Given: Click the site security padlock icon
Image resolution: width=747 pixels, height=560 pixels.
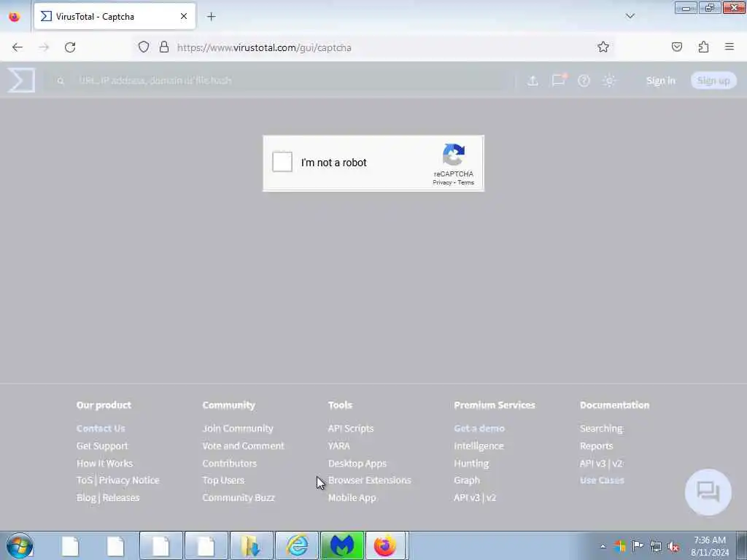Looking at the screenshot, I should [x=164, y=47].
